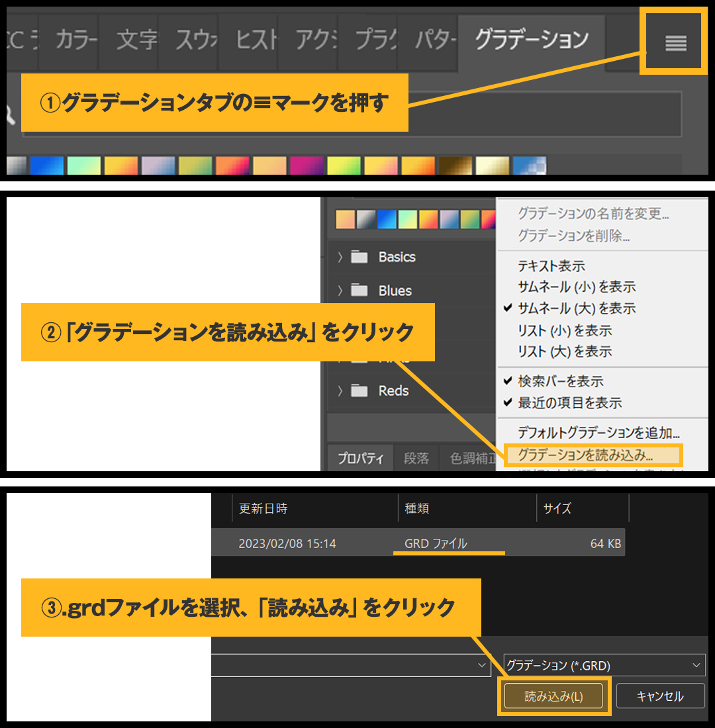
Task: Expand the Basics gradient folder chevron
Action: tap(340, 257)
